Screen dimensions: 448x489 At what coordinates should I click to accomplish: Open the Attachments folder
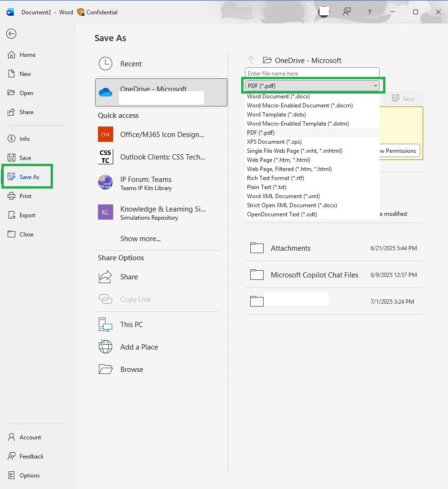click(x=334, y=248)
